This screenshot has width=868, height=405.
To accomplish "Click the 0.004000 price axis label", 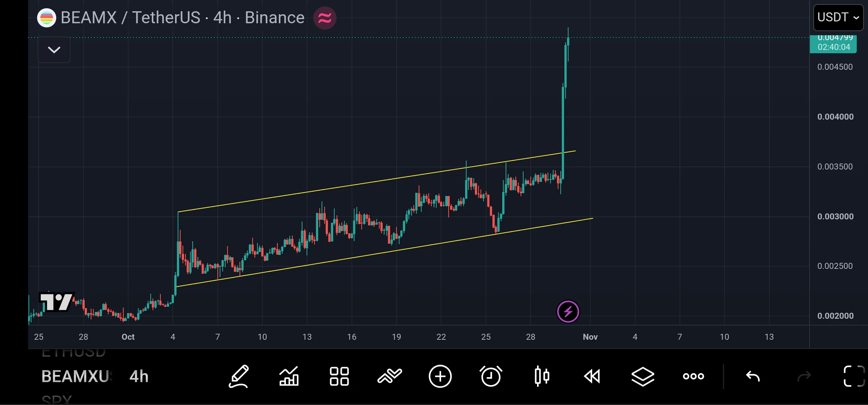I will point(835,117).
